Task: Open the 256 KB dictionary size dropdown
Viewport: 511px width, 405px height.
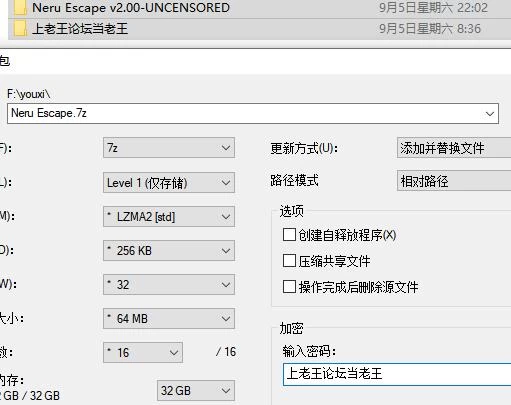Action: [169, 251]
